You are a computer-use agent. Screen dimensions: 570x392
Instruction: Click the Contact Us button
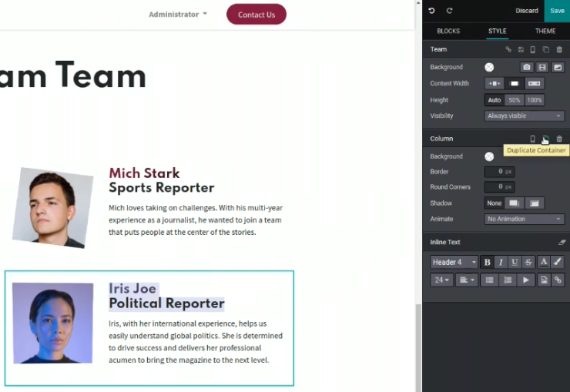coord(256,15)
